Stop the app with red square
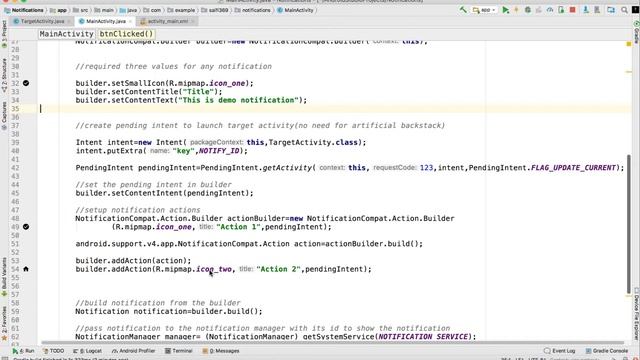The height and width of the screenshot is (360, 640). click(573, 10)
